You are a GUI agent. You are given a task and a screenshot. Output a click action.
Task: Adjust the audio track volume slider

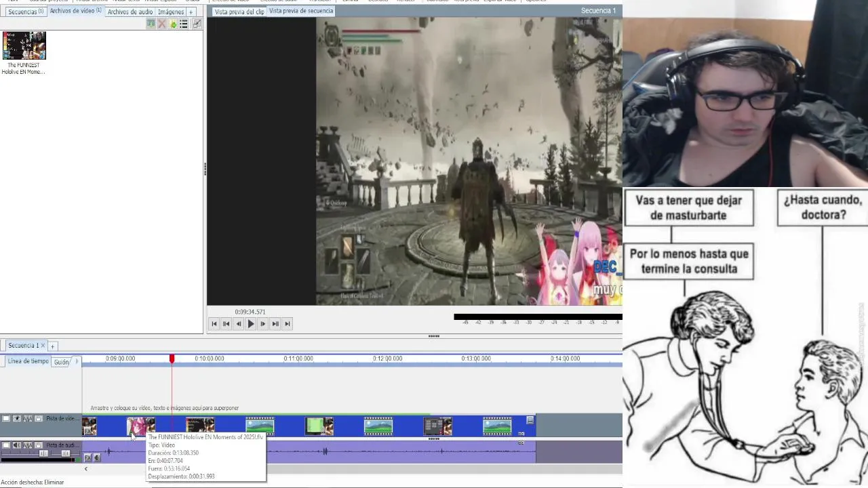[43, 453]
